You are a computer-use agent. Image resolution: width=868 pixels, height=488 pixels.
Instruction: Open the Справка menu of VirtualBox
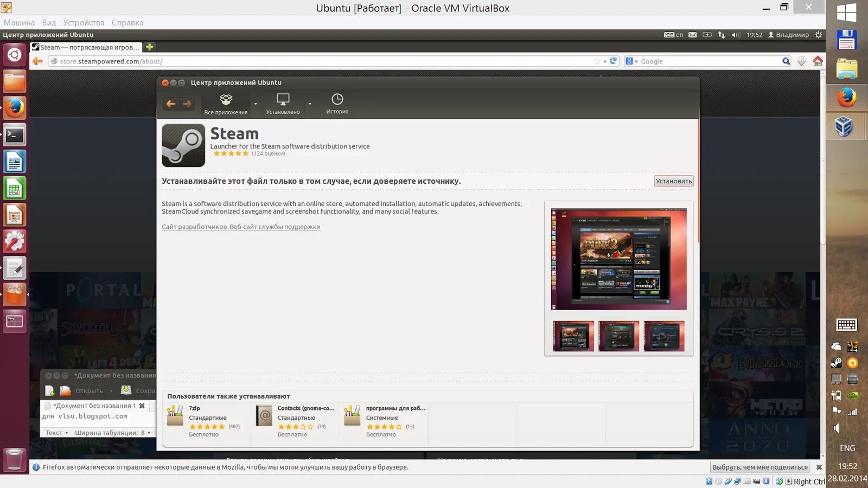(x=127, y=23)
